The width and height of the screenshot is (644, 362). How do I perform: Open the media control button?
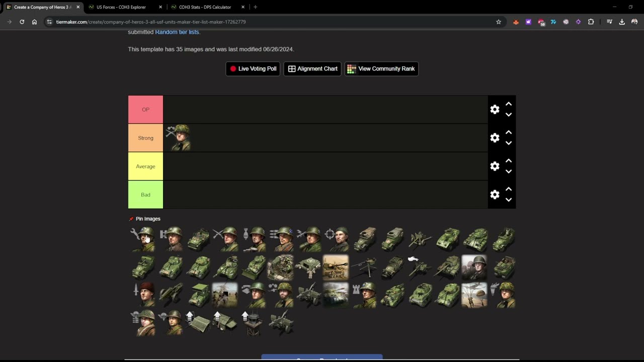coord(609,22)
